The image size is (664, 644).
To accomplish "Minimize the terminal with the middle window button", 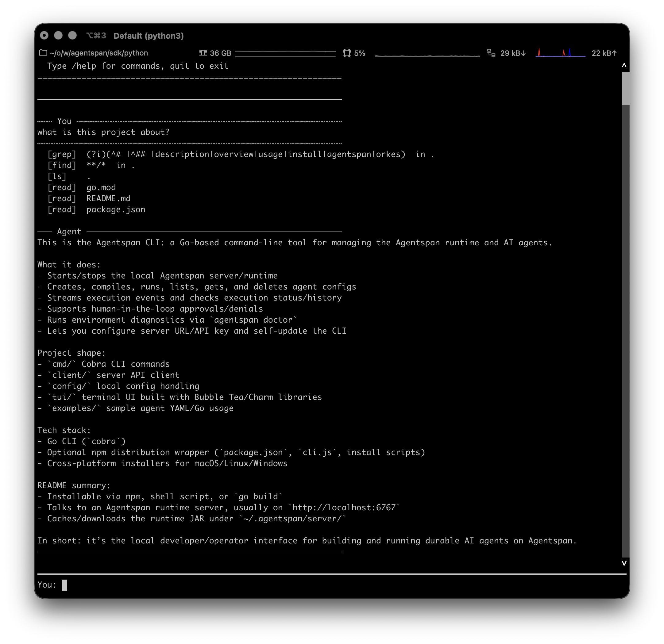I will point(58,35).
